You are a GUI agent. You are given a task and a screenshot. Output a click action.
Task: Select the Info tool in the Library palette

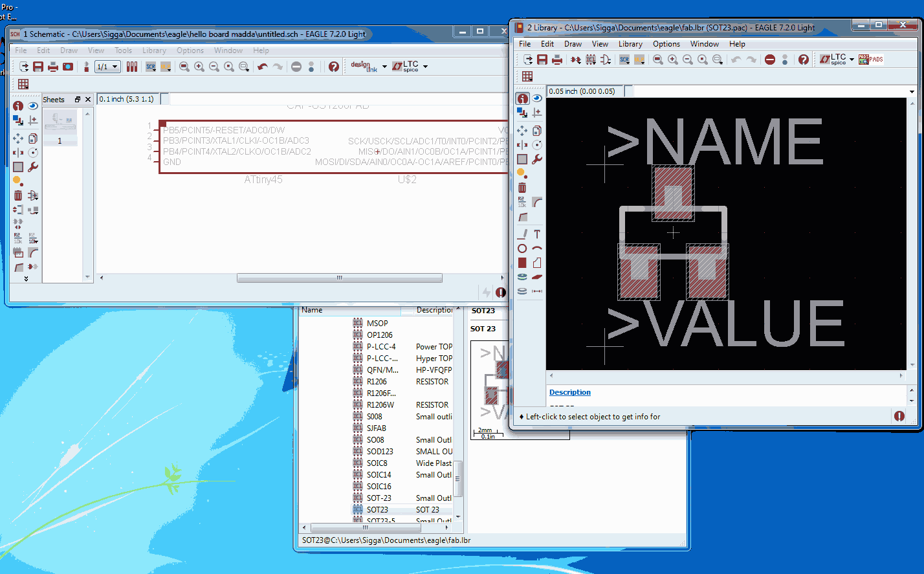tap(523, 98)
